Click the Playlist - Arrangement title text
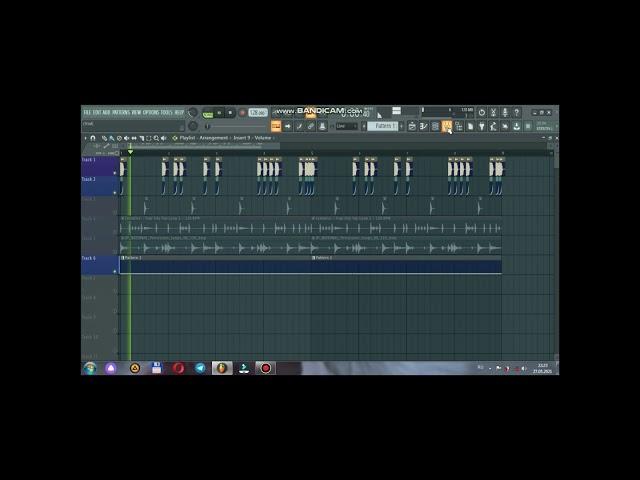The height and width of the screenshot is (480, 640). click(x=204, y=138)
